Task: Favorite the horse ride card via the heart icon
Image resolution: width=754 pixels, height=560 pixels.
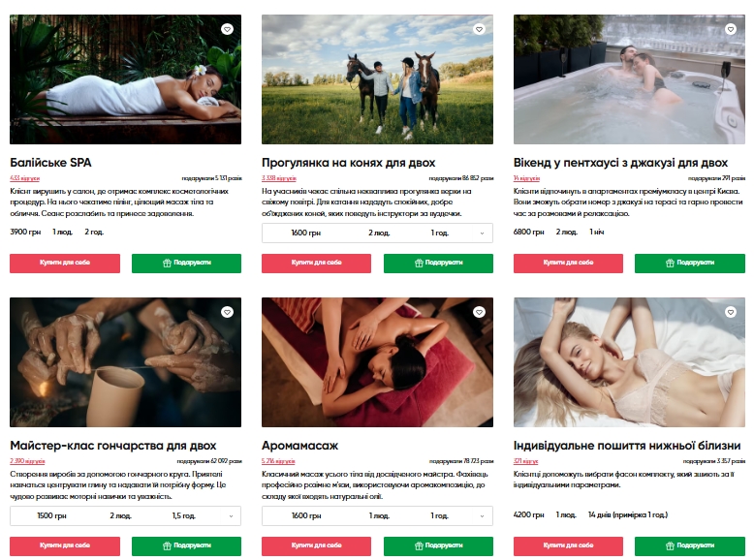Action: 479,29
